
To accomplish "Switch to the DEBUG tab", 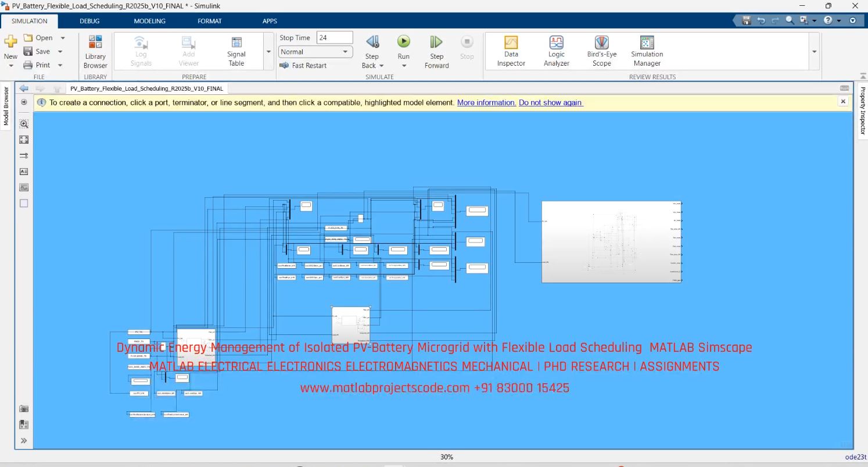I will click(89, 21).
